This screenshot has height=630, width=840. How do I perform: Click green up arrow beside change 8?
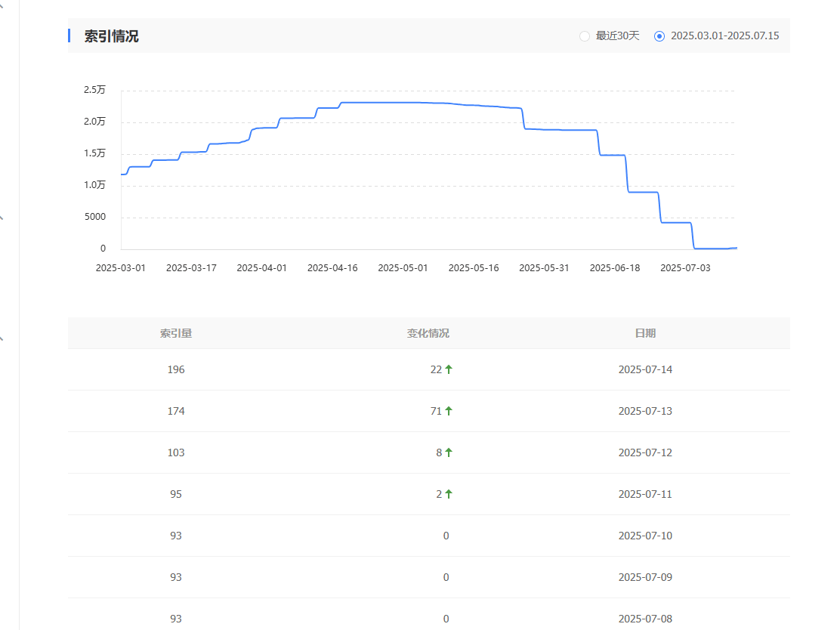[449, 452]
